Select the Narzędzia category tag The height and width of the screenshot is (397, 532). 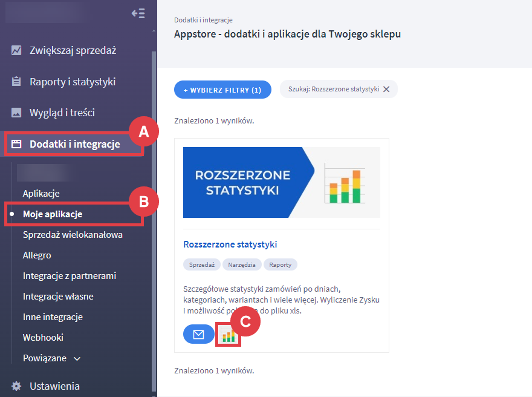[x=241, y=265]
